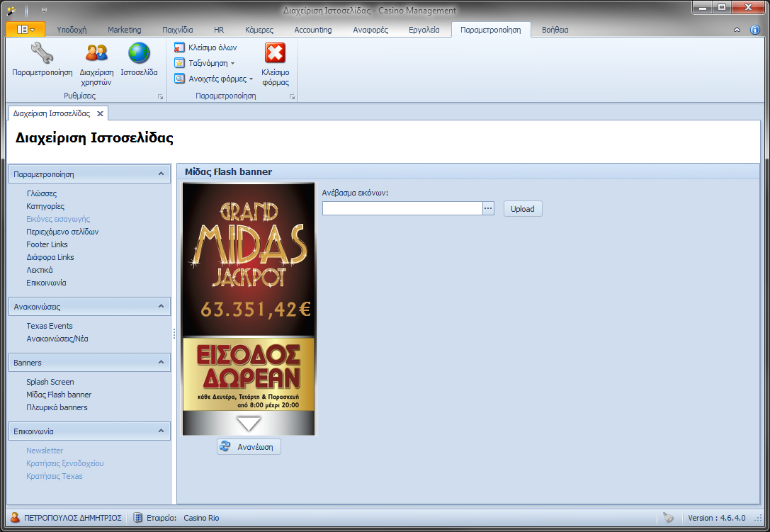Viewport: 770px width, 532px height.
Task: Switch to the Κάμερες ribbon tab
Action: pos(259,30)
